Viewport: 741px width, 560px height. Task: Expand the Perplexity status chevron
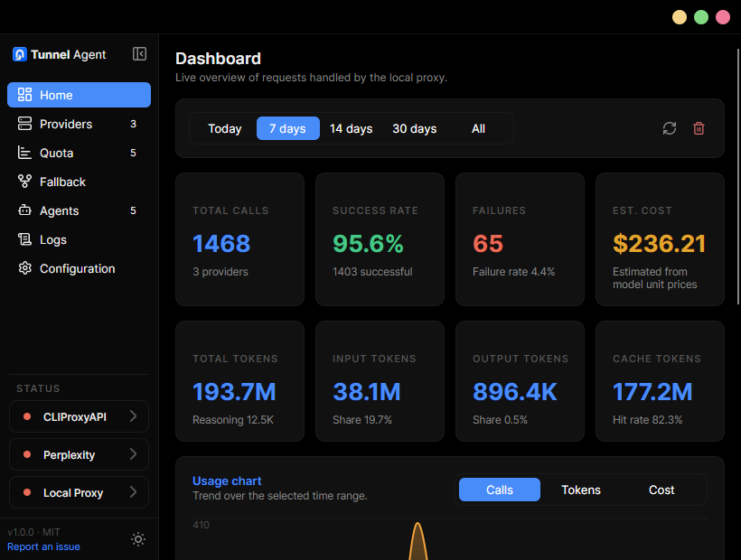click(133, 454)
